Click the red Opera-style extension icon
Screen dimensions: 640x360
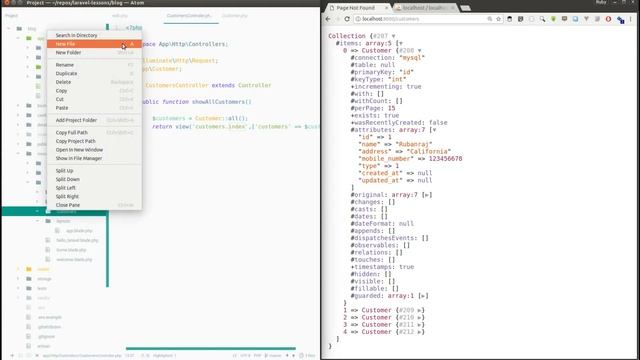(608, 19)
